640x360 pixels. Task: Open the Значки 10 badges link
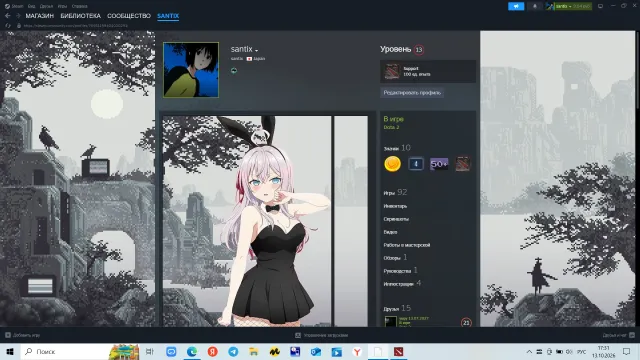pyautogui.click(x=397, y=148)
